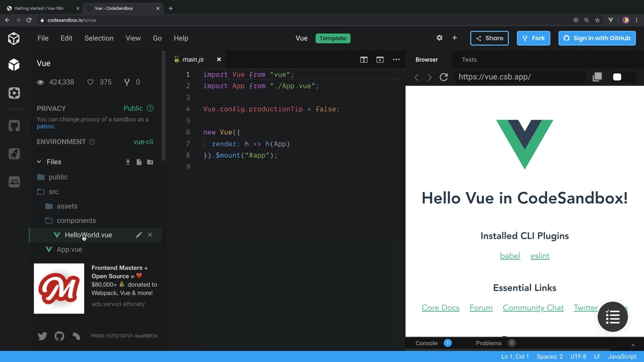
Task: Open the Community Chat link
Action: (533, 308)
